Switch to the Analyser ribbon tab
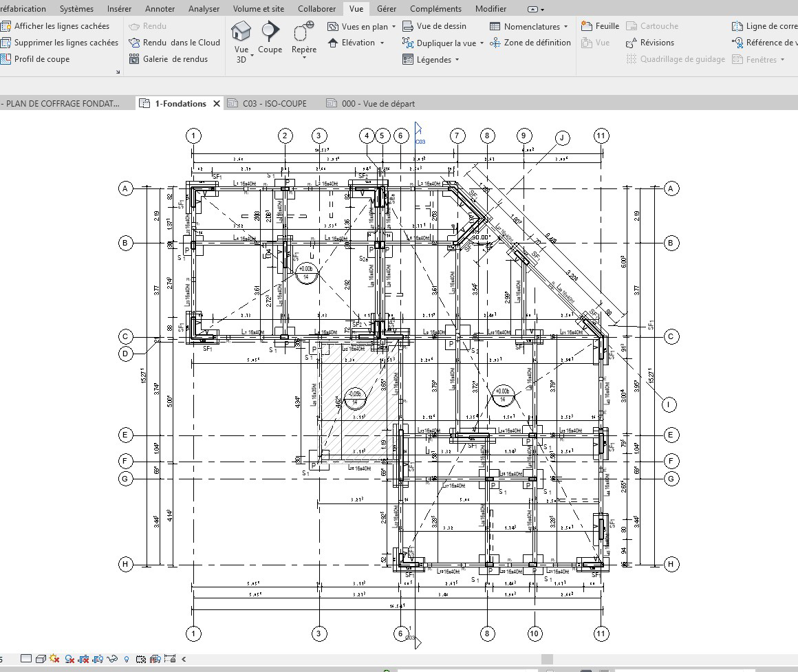798x672 pixels. [204, 9]
